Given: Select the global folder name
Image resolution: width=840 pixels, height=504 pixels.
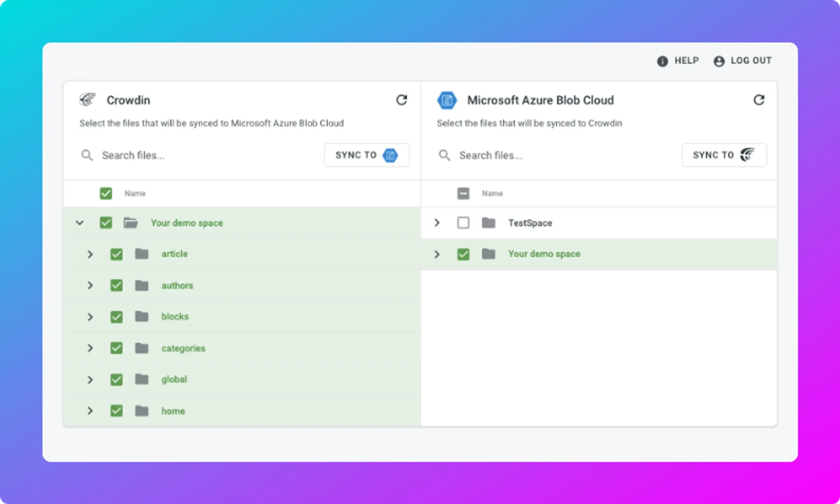Looking at the screenshot, I should [x=174, y=379].
